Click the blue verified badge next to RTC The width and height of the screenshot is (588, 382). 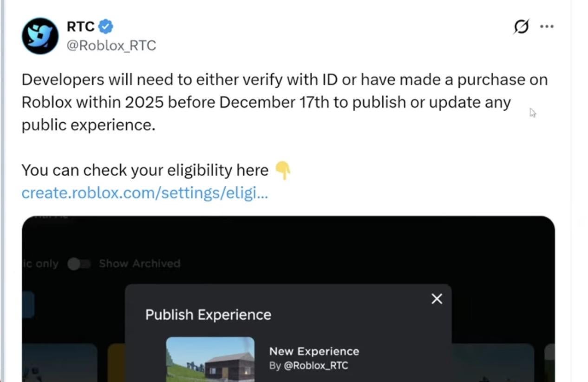coord(106,26)
